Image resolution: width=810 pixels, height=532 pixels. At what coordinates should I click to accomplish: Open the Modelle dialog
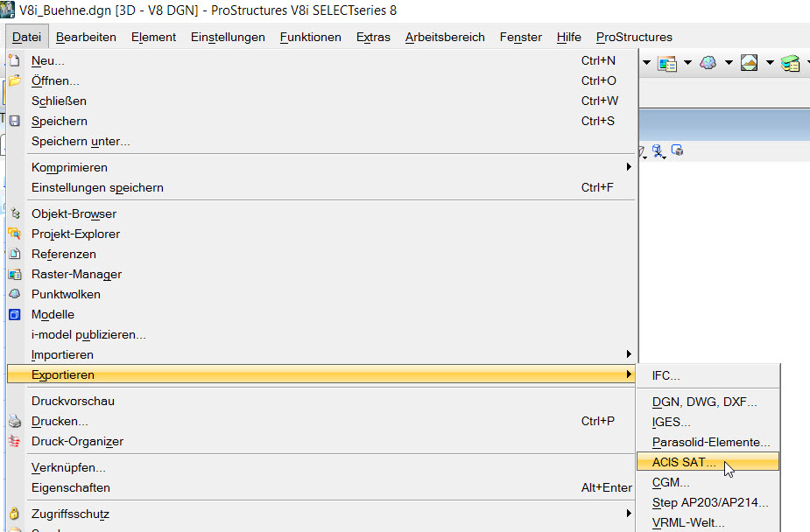322,315
